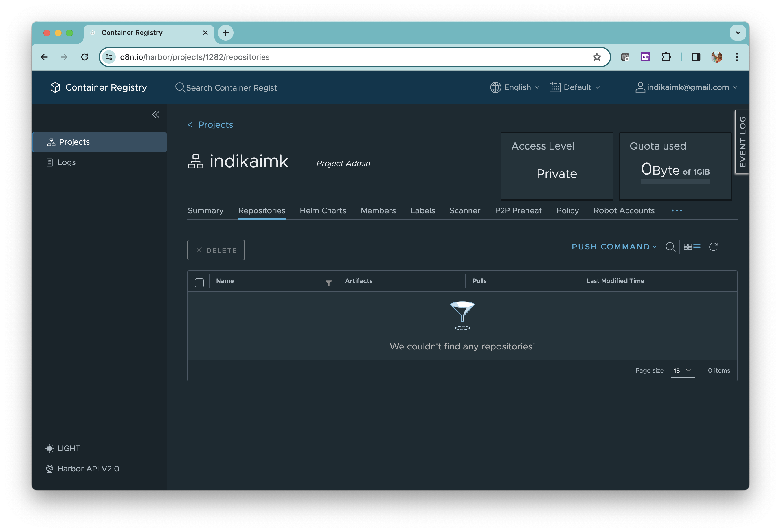Click the magnifier icon in the header search
The height and width of the screenshot is (532, 781).
tap(180, 87)
